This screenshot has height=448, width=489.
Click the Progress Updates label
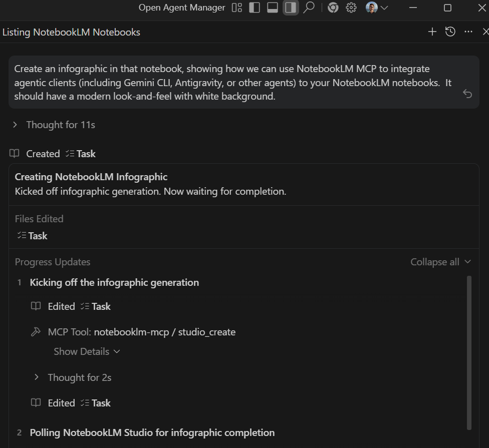tap(53, 262)
